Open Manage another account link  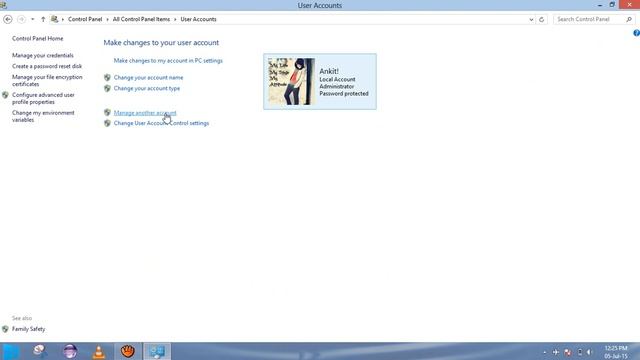145,113
